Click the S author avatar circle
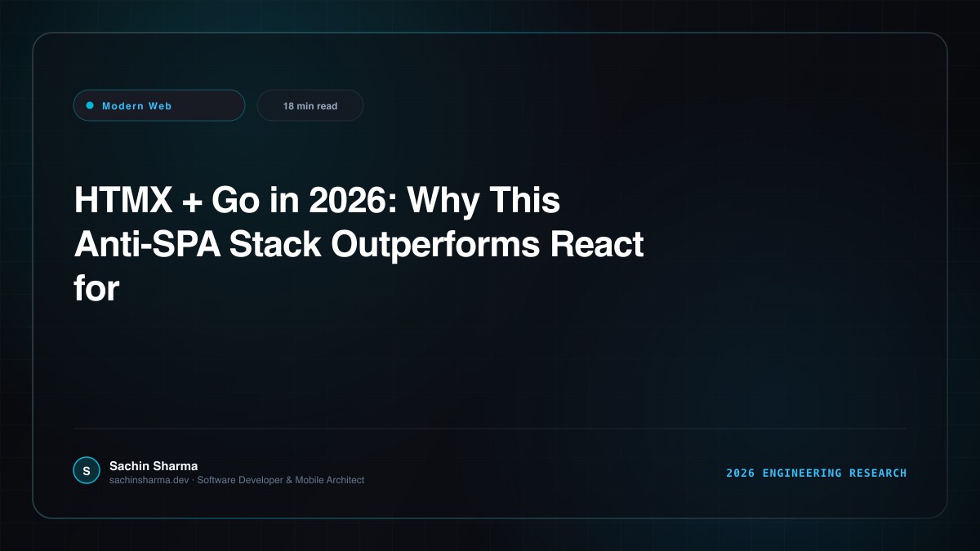The width and height of the screenshot is (980, 551). pyautogui.click(x=87, y=470)
